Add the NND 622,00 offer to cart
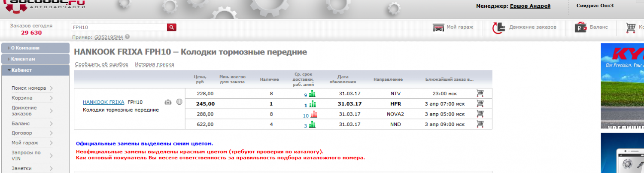Viewport: 644px width, 173px height. pyautogui.click(x=480, y=124)
